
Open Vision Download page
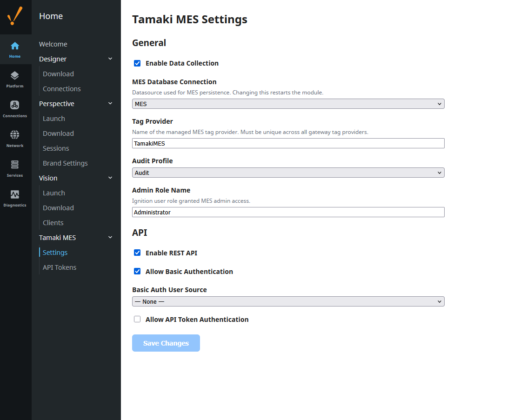(58, 208)
